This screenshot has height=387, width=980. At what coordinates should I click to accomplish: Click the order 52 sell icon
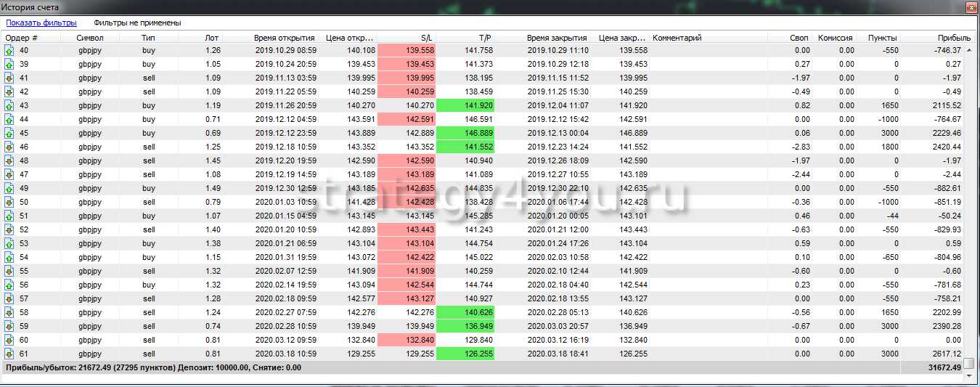point(9,230)
